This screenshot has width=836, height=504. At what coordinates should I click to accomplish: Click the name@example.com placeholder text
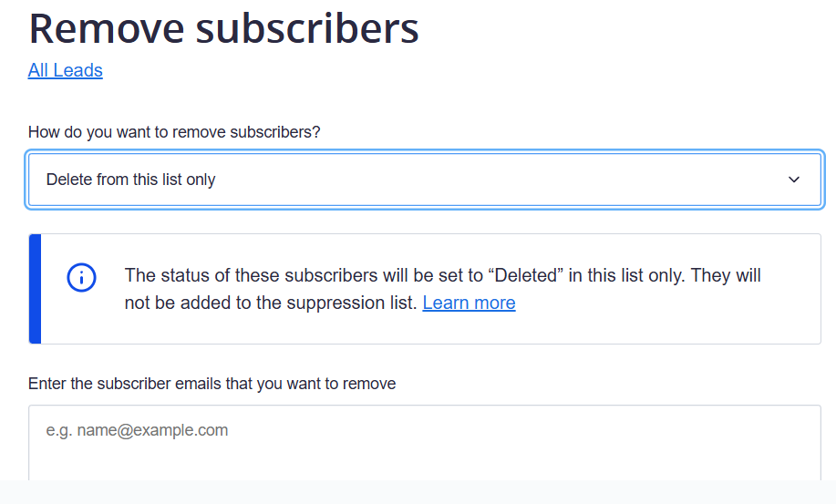click(137, 430)
